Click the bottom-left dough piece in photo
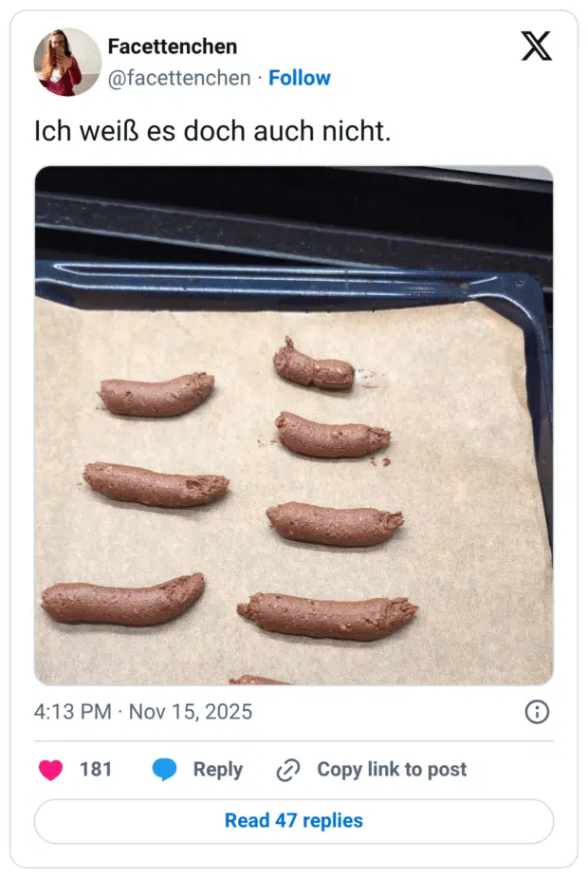This screenshot has height=878, width=588. 121,600
